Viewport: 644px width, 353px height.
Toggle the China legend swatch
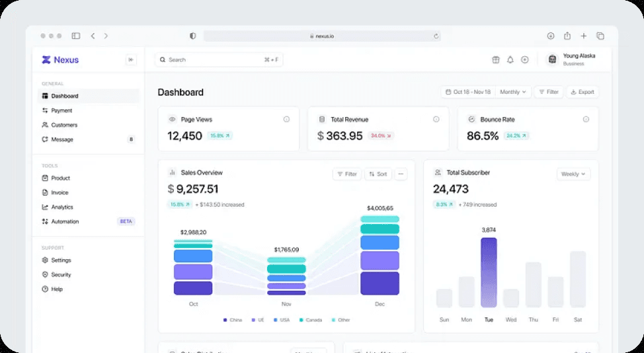coord(225,320)
